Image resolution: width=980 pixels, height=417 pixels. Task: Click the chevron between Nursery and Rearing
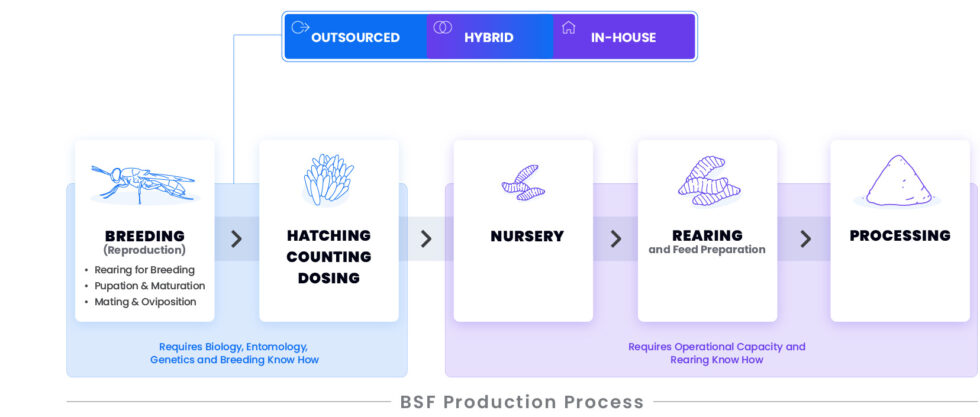[x=616, y=239]
